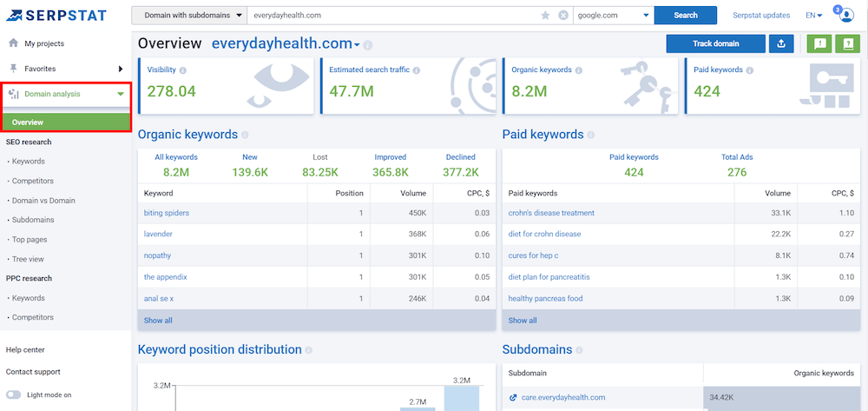Click the Track domain button

(715, 43)
